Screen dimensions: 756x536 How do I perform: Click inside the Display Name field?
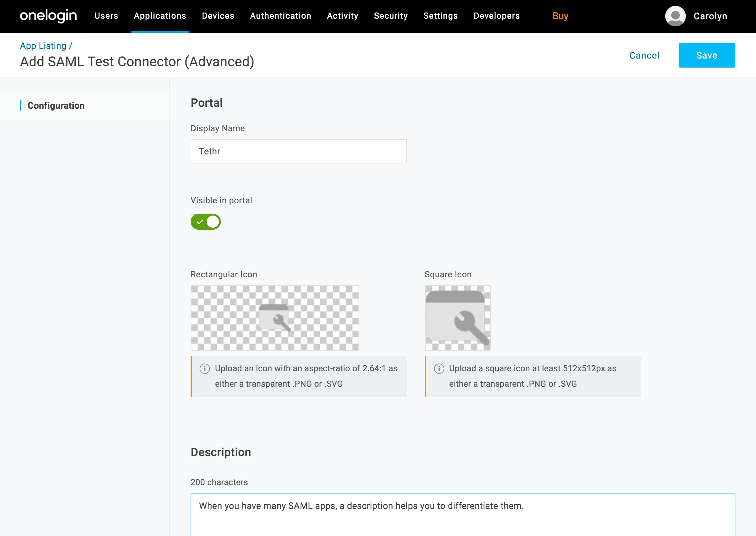coord(298,151)
